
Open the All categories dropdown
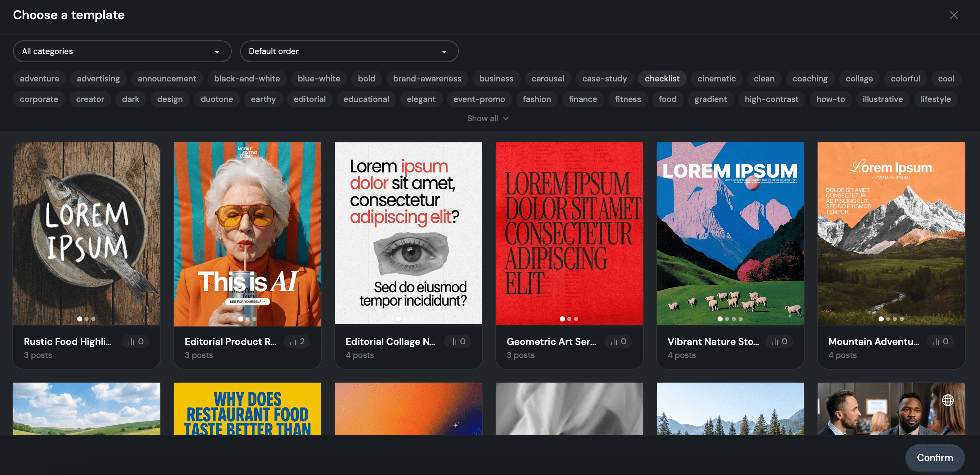coord(122,51)
